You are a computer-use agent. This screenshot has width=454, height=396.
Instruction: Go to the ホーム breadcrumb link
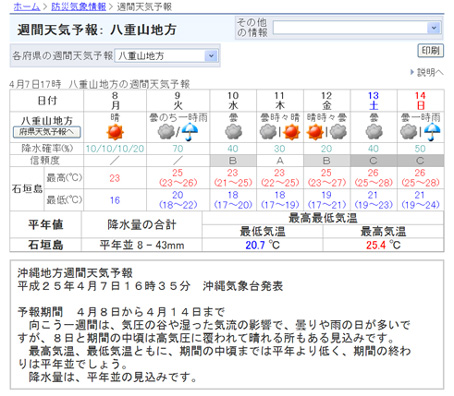pos(27,6)
